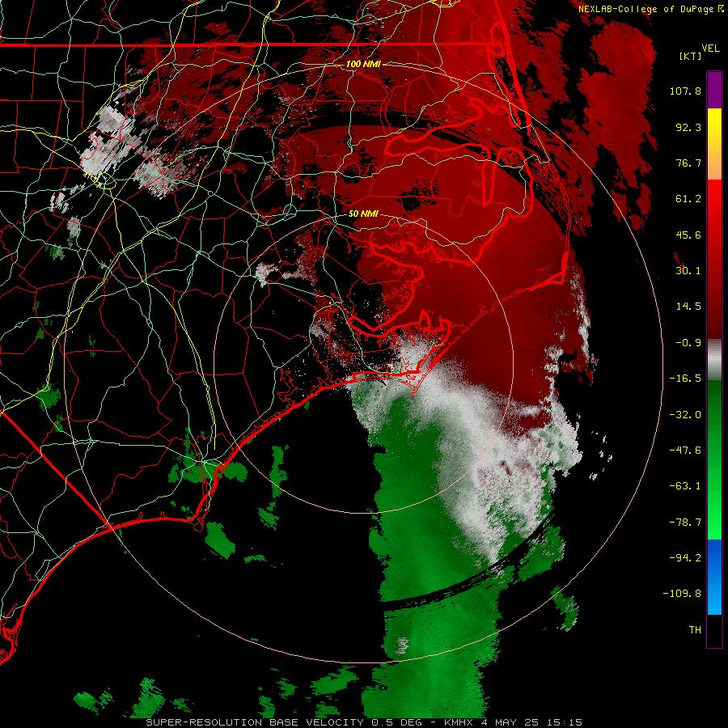728x728 pixels.
Task: Click the VEL legend title
Action: click(710, 49)
